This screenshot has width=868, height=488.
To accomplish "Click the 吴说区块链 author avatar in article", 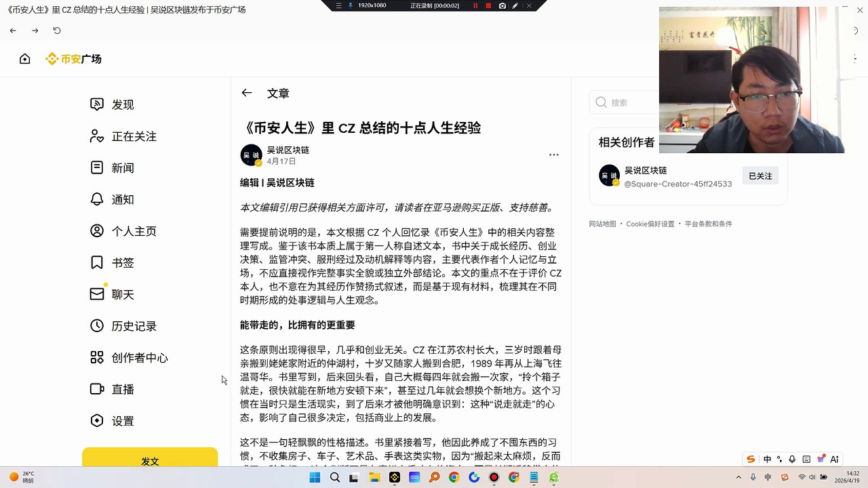I will point(252,155).
